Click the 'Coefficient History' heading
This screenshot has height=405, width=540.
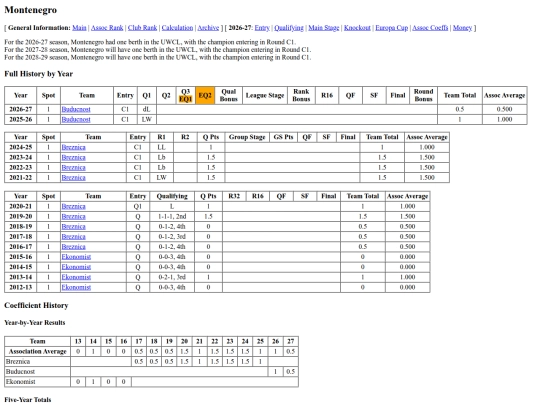coord(36,305)
